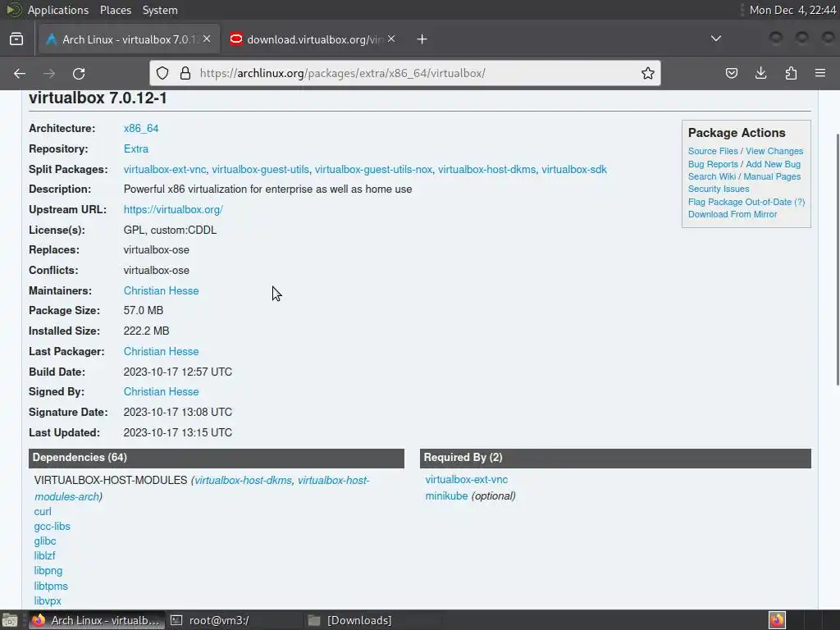Open virtualbox-sdk link

click(574, 169)
